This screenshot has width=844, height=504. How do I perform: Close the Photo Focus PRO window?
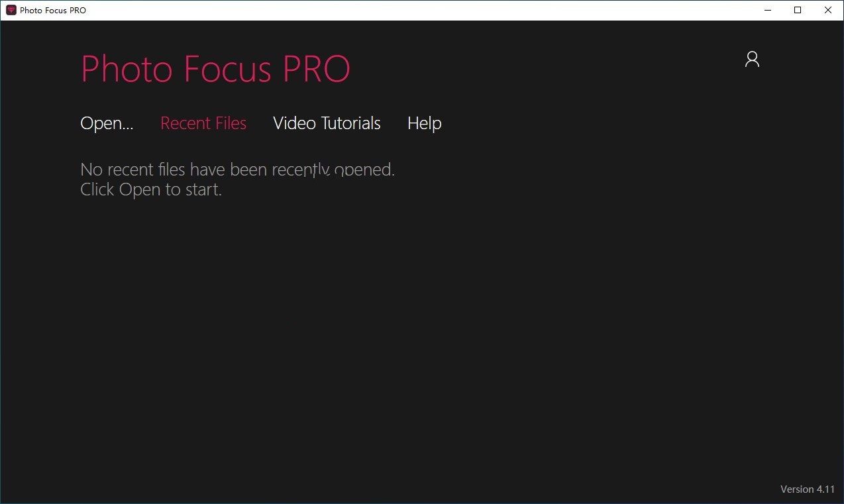click(x=828, y=10)
